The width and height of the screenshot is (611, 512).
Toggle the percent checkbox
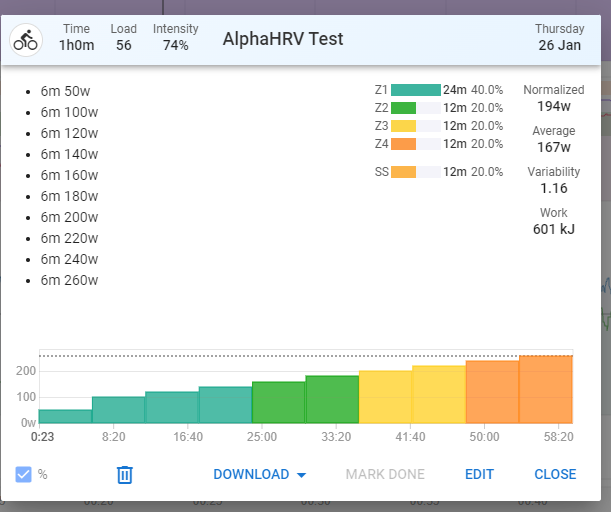23,475
